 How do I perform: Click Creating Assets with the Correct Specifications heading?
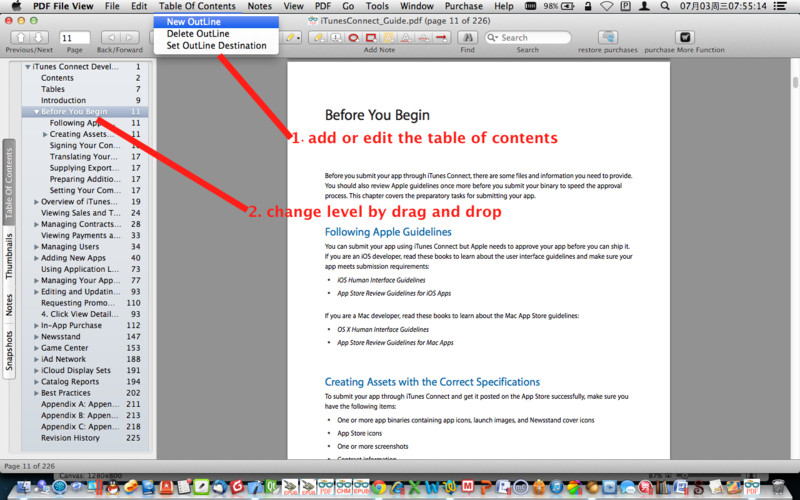[x=432, y=382]
